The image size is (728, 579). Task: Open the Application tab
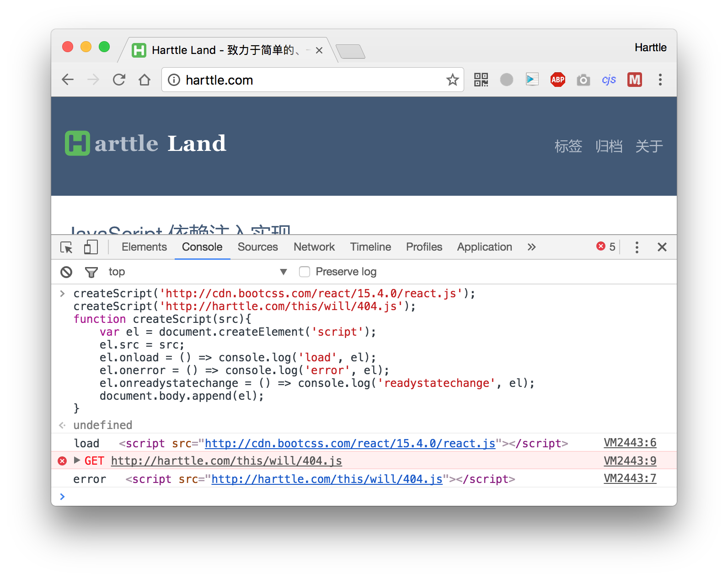click(485, 247)
